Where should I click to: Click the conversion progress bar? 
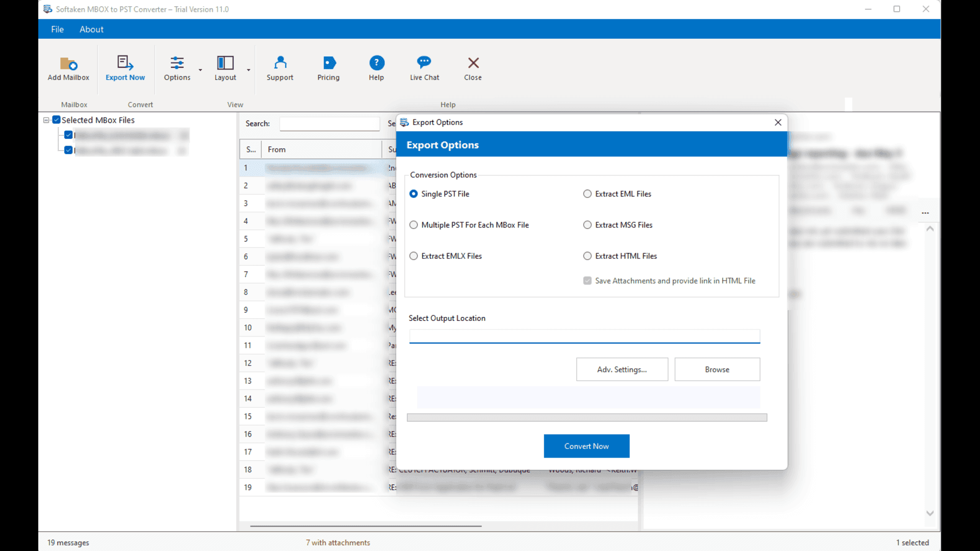587,417
